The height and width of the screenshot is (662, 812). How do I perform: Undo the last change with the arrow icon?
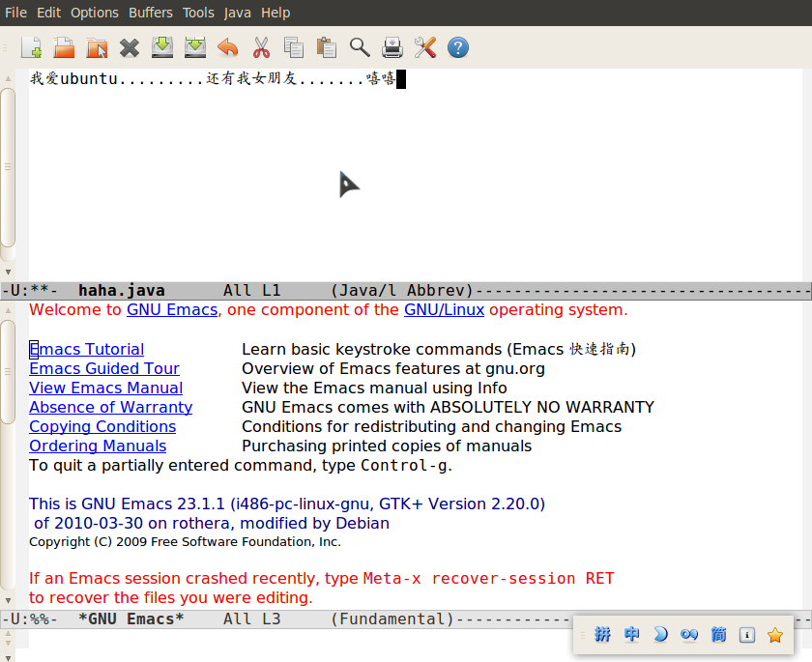click(x=228, y=47)
